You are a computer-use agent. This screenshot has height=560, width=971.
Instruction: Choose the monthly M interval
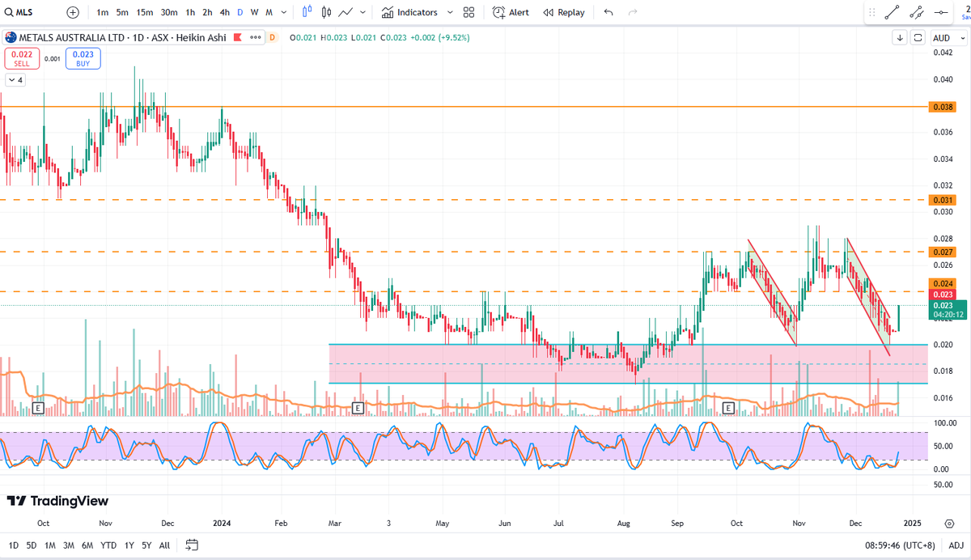click(x=269, y=12)
